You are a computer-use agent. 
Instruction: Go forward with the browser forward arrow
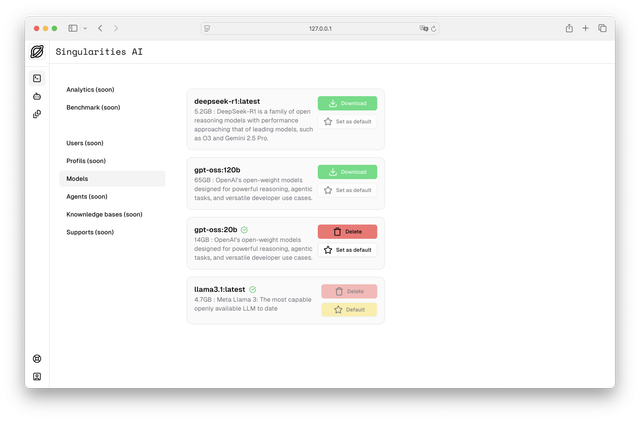click(116, 28)
